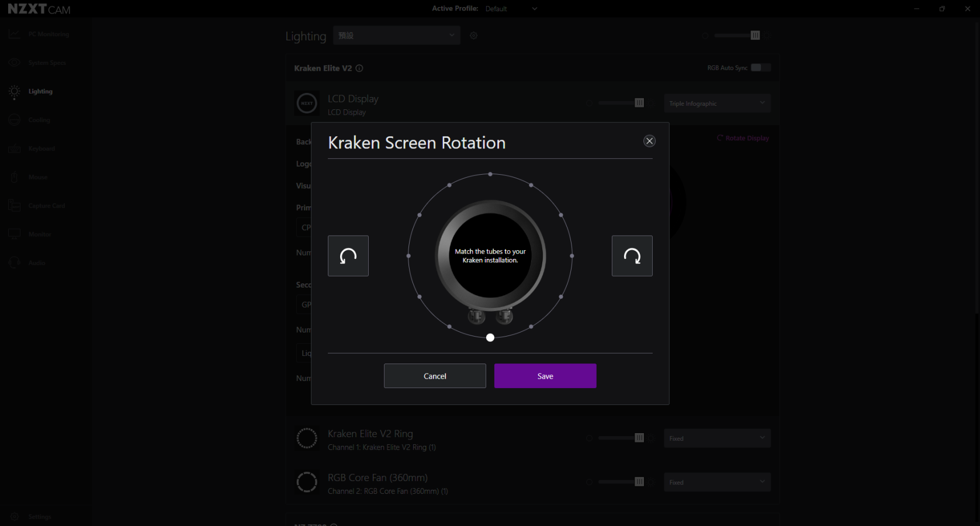The height and width of the screenshot is (526, 980).
Task: Rotate the Kraken screen clockwise
Action: click(632, 256)
